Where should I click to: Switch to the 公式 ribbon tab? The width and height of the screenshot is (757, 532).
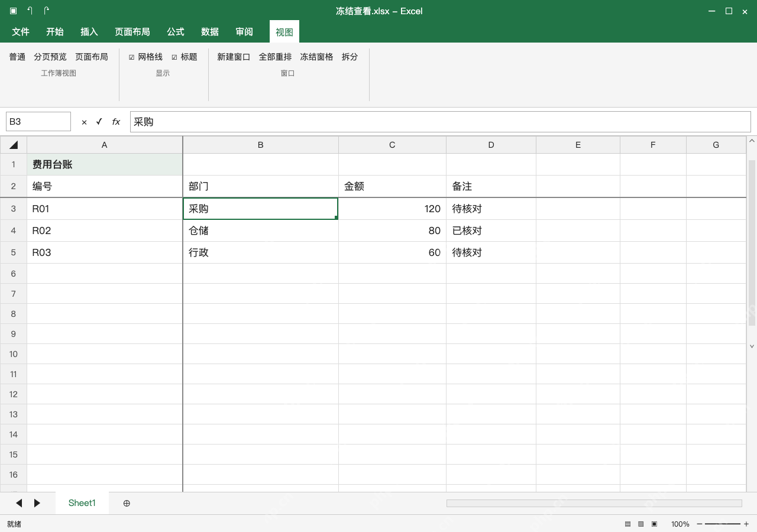click(176, 32)
